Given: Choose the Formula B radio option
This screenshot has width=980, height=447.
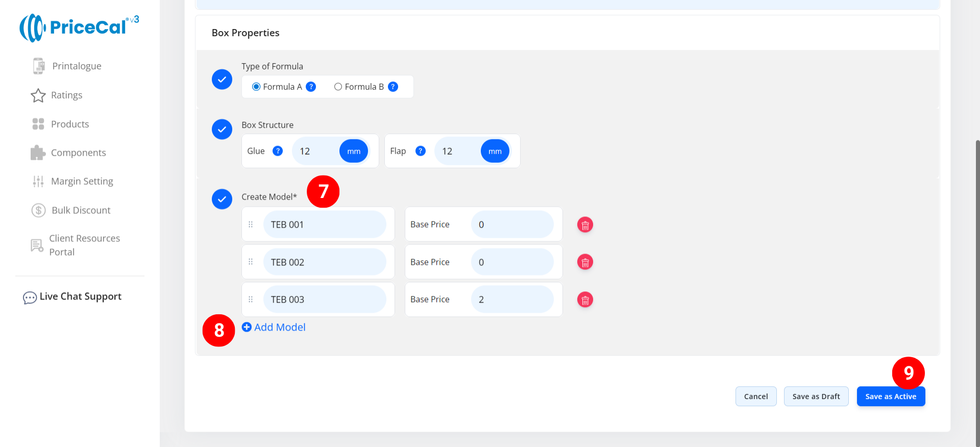Looking at the screenshot, I should point(338,87).
